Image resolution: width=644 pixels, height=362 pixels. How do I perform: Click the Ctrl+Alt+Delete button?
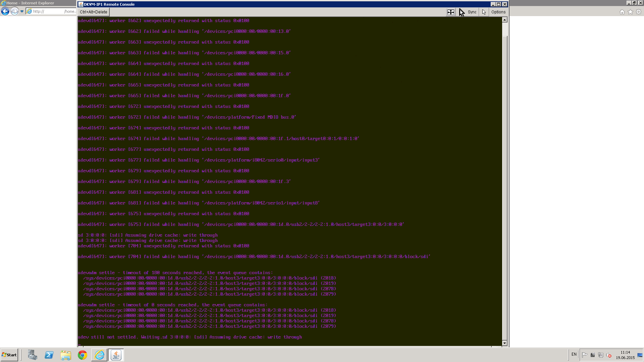[x=94, y=12]
